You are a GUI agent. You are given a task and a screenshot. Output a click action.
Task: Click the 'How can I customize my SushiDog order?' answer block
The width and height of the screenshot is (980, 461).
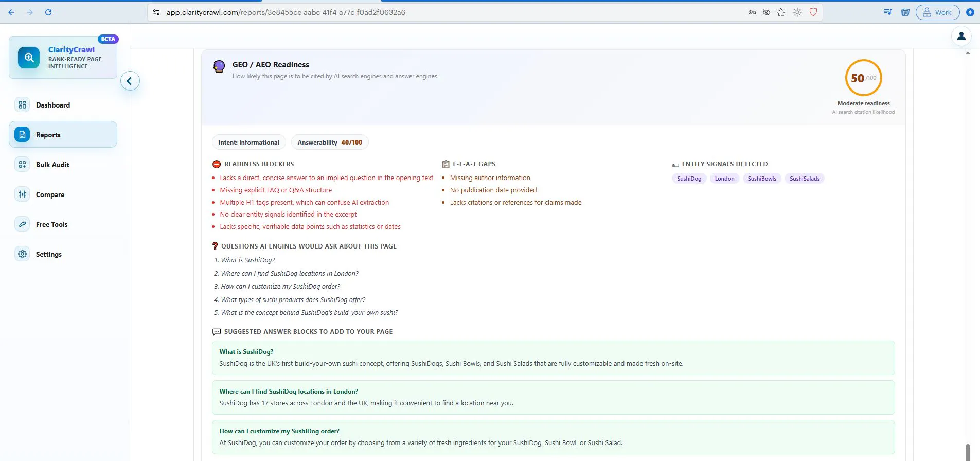click(x=553, y=437)
